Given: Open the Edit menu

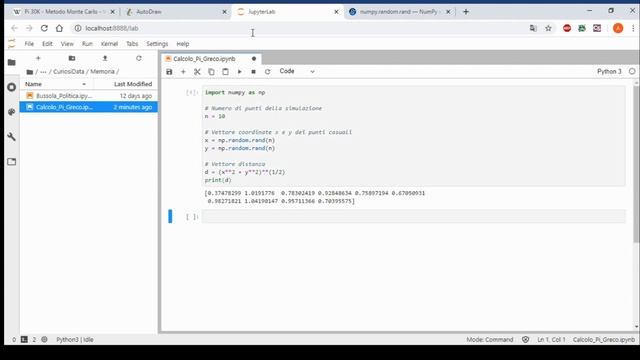Looking at the screenshot, I should tap(47, 44).
